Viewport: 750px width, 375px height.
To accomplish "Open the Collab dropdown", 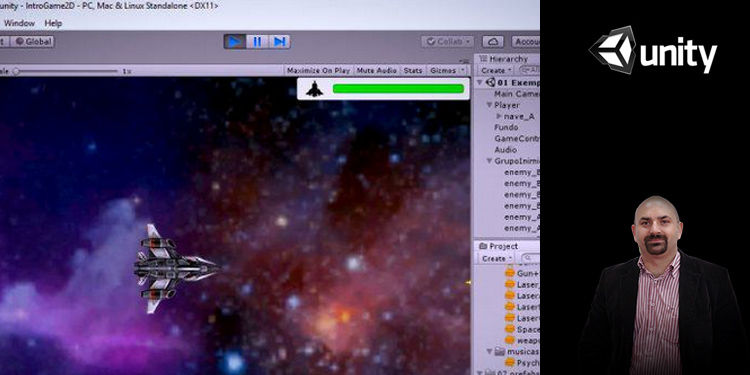I will [448, 42].
